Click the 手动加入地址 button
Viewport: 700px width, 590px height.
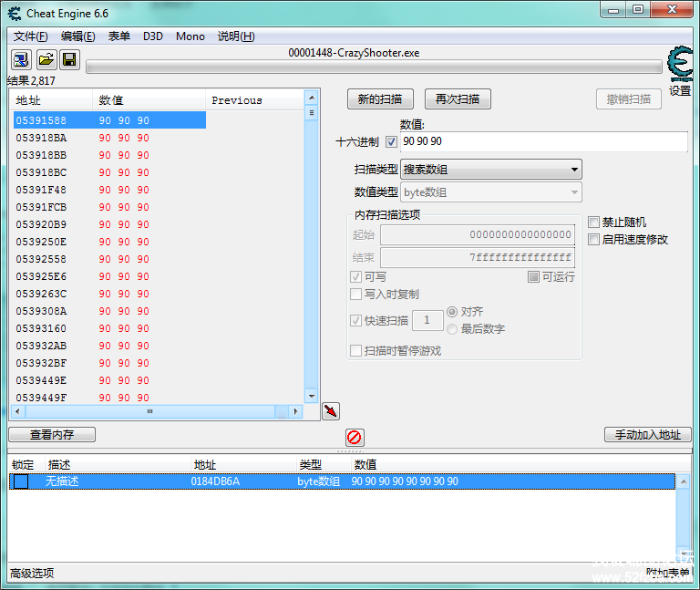tap(648, 435)
